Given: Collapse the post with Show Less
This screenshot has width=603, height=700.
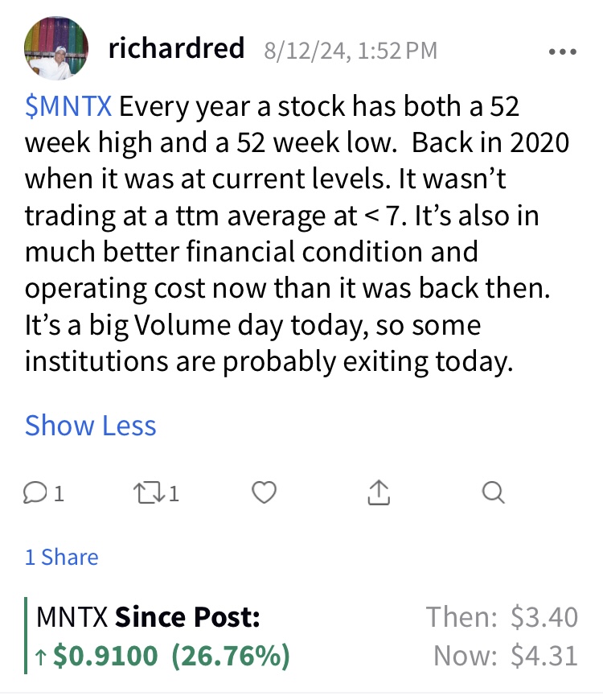Looking at the screenshot, I should click(90, 425).
